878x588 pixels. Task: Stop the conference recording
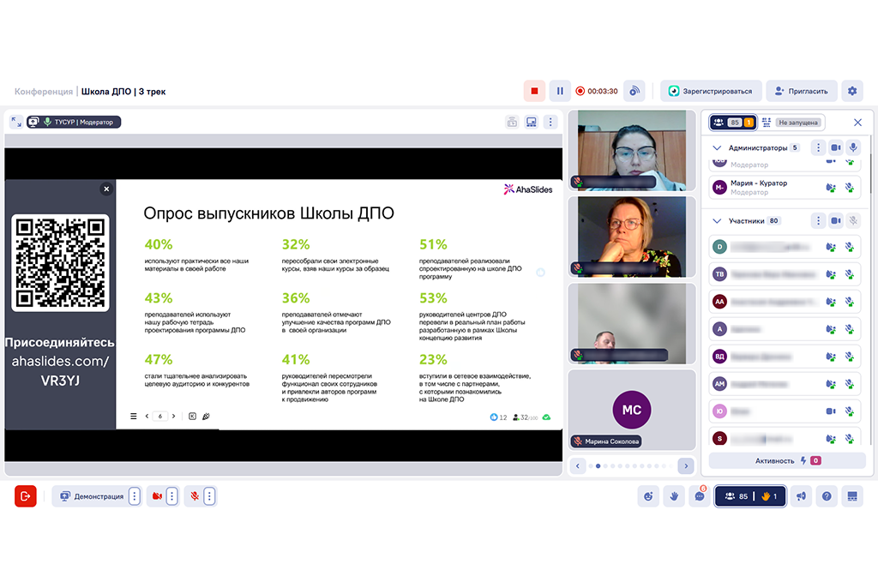point(534,91)
